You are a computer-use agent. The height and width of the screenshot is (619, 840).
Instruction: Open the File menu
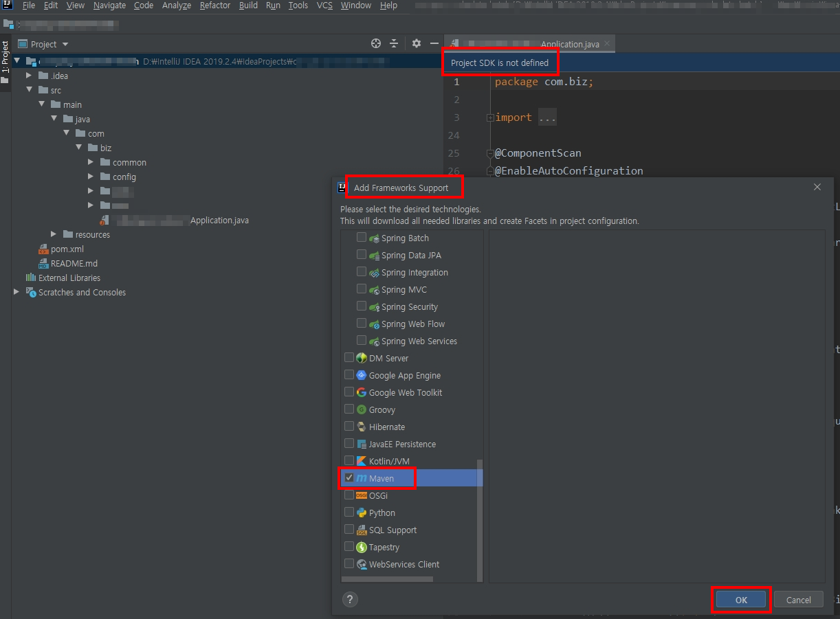tap(28, 5)
